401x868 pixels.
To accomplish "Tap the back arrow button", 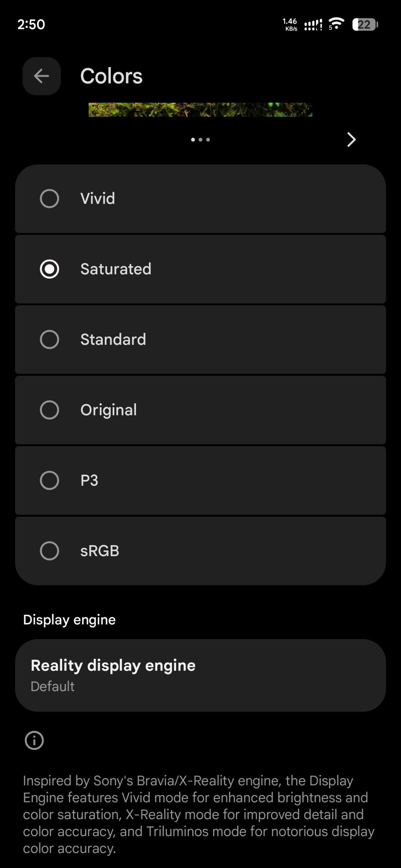I will click(x=41, y=76).
